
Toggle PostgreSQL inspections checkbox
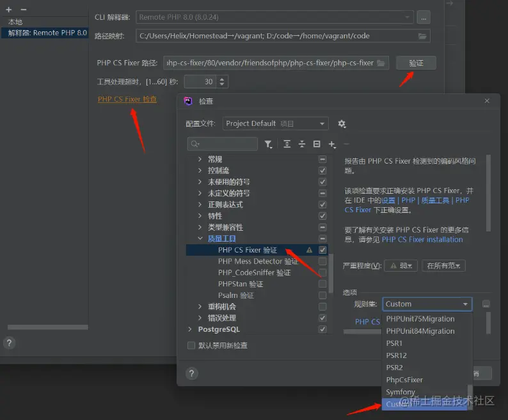[x=322, y=329]
